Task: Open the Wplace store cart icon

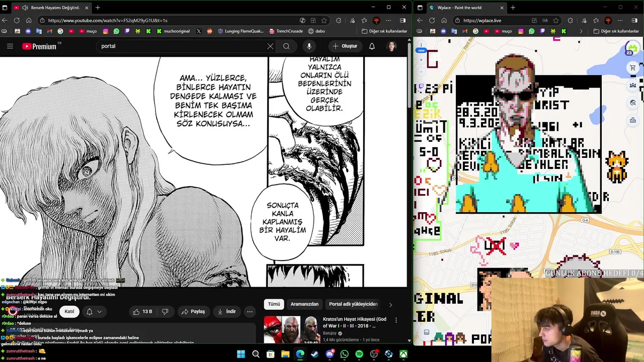Action: coord(633,68)
